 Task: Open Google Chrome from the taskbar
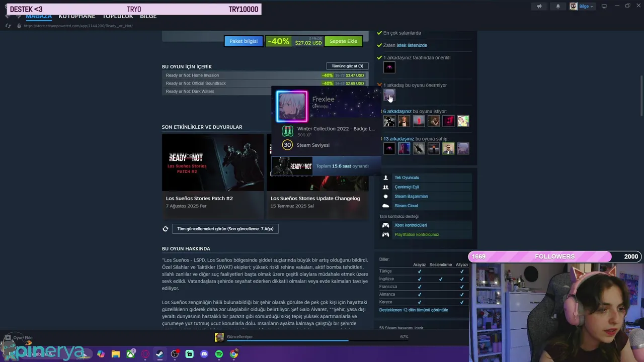234,354
